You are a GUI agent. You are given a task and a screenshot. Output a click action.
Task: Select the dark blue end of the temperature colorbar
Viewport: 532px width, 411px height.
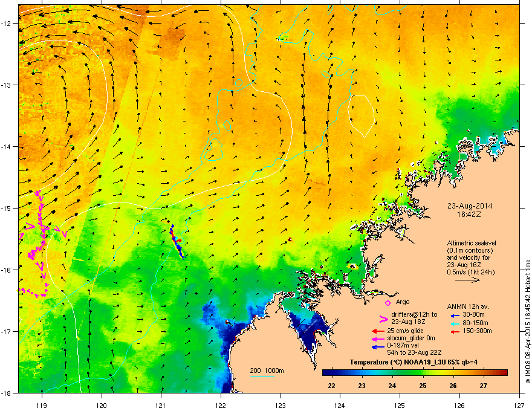(x=325, y=373)
